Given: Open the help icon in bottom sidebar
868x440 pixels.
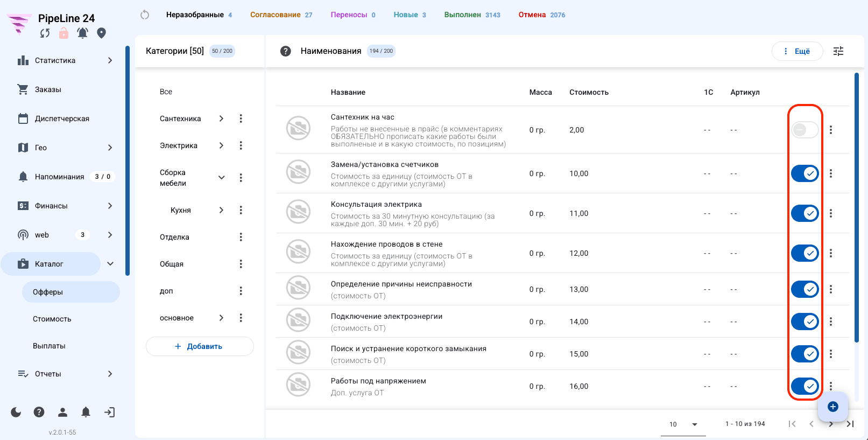Looking at the screenshot, I should 39,413.
